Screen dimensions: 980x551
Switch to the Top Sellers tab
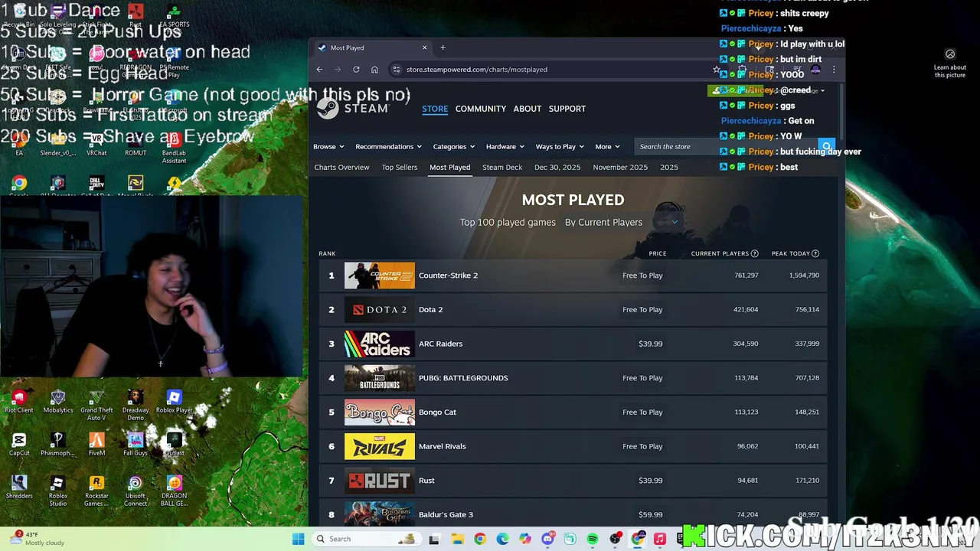(x=400, y=167)
